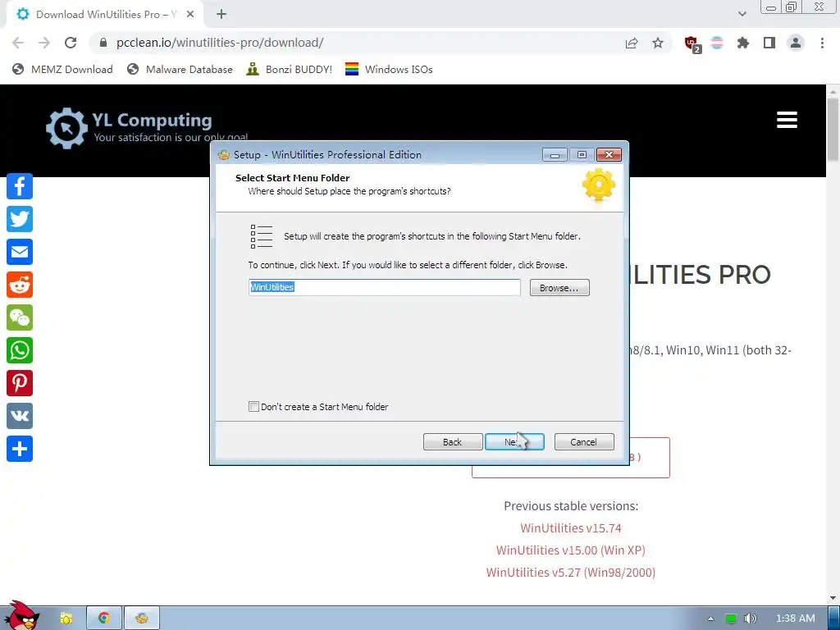Click Browse... to choose a folder
The width and height of the screenshot is (840, 630).
559,288
